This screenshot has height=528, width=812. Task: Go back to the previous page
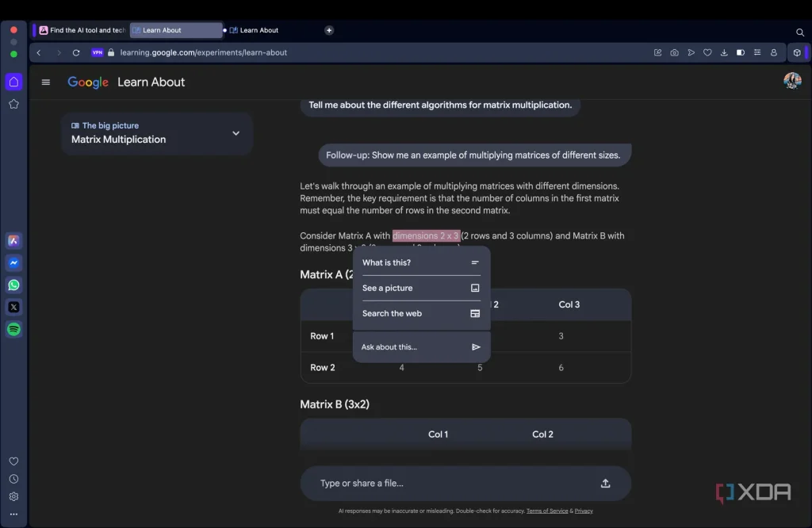39,53
